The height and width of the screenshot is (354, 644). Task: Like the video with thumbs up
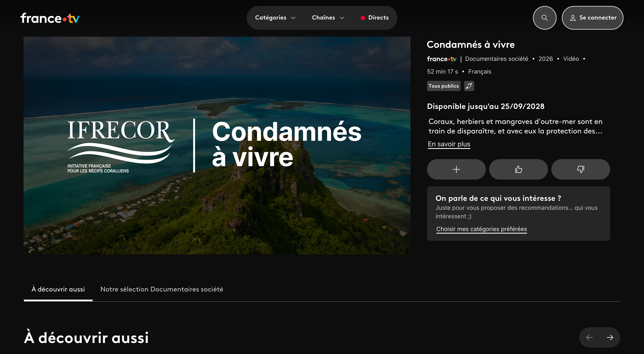[519, 169]
